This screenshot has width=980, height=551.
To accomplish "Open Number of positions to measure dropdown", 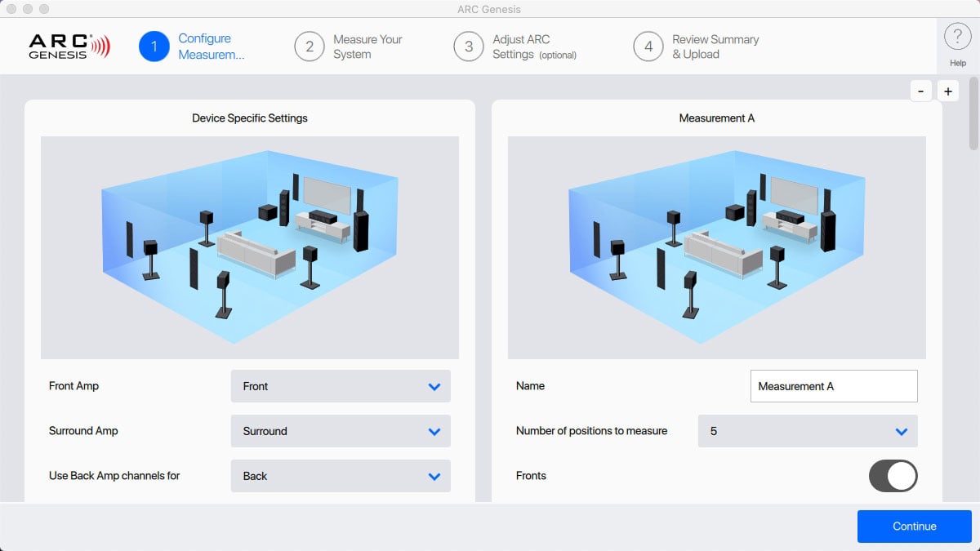I will click(x=808, y=431).
